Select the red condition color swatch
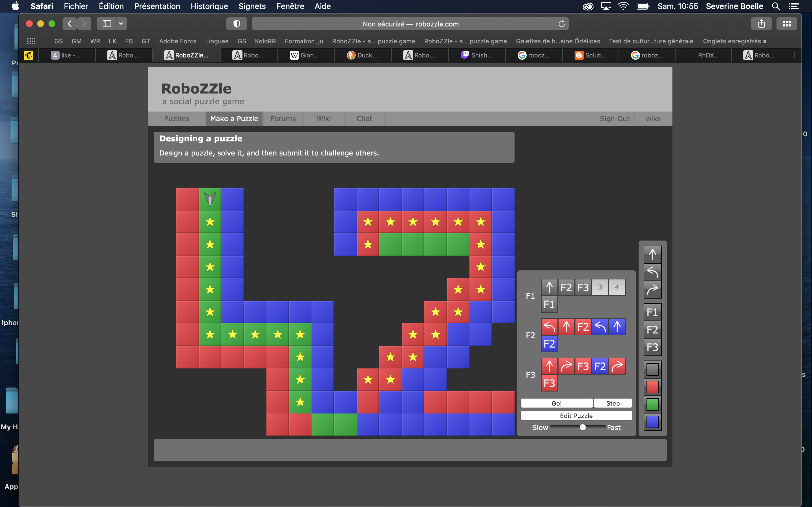This screenshot has height=507, width=812. pos(652,387)
